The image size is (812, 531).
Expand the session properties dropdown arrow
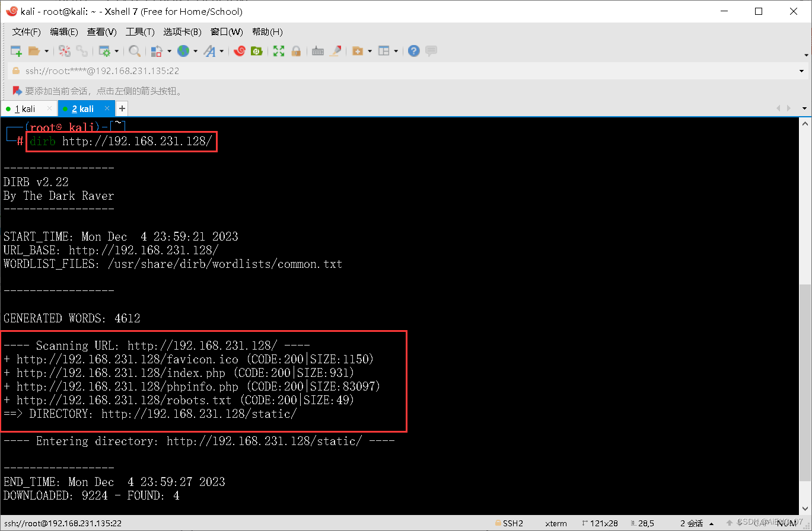tap(116, 51)
